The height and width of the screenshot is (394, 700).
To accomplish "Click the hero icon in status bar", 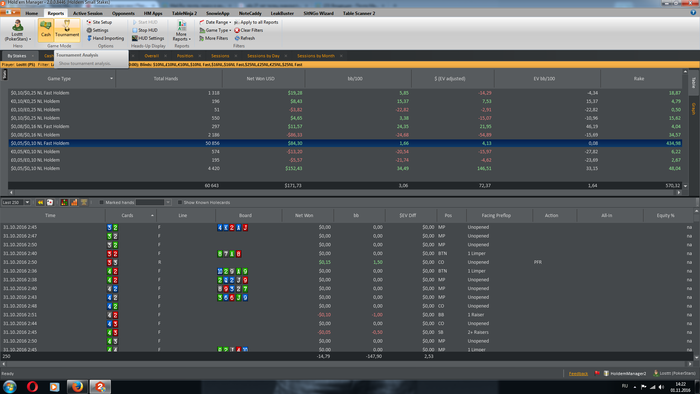I will tap(655, 373).
